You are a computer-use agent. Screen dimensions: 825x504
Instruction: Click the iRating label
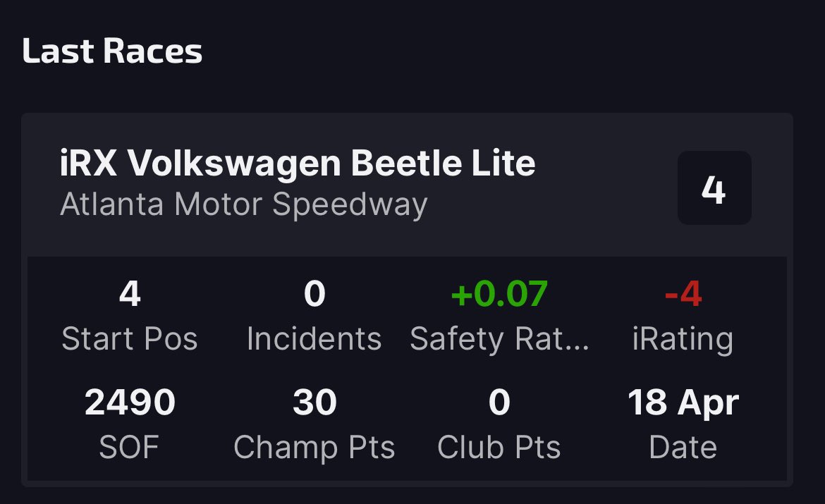point(683,338)
